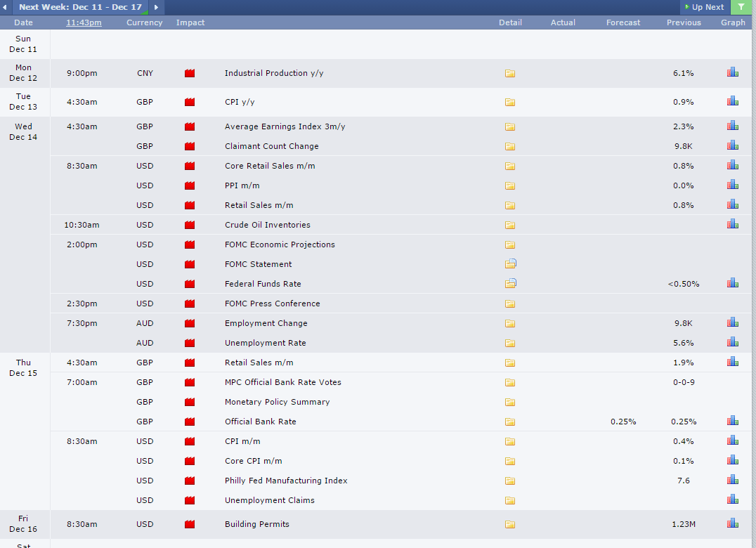The image size is (756, 548).
Task: Click high impact icon for Monetary Policy Summary
Action: (x=190, y=402)
